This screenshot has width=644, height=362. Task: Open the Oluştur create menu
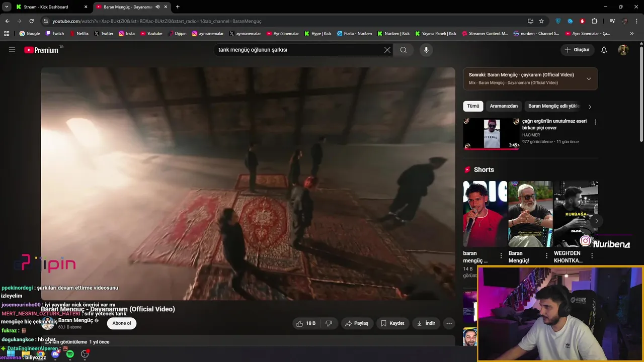[577, 50]
